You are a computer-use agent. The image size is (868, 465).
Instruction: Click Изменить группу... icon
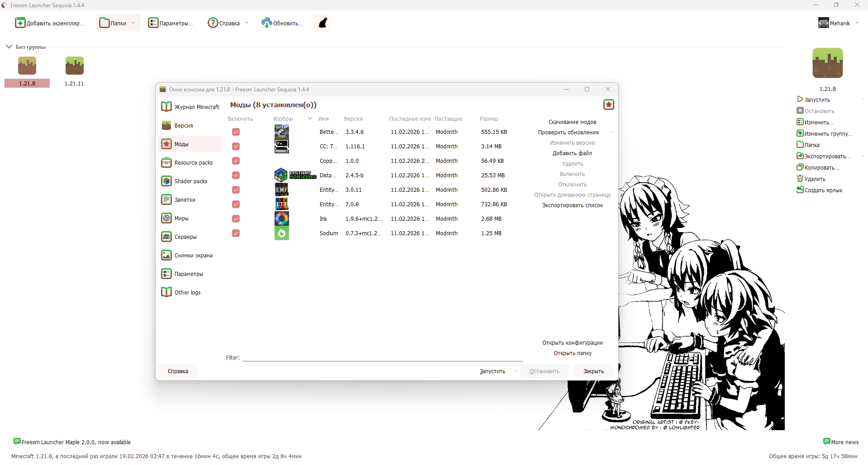(800, 133)
